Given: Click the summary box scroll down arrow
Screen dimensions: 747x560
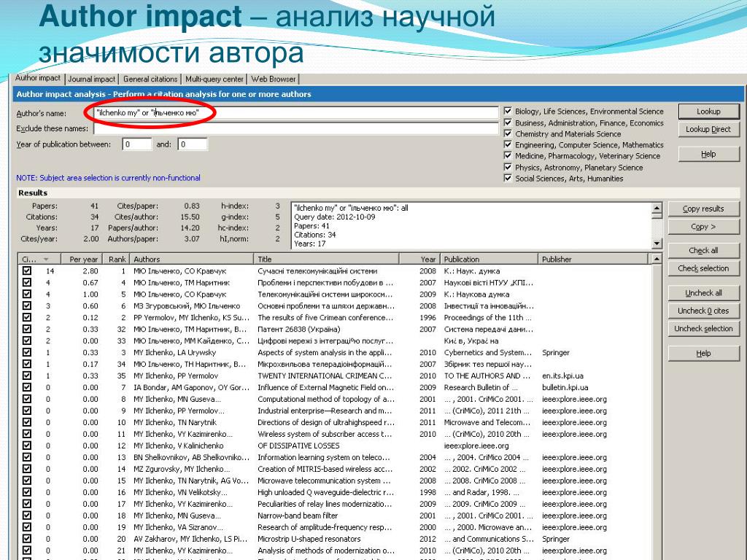Looking at the screenshot, I should coord(657,244).
